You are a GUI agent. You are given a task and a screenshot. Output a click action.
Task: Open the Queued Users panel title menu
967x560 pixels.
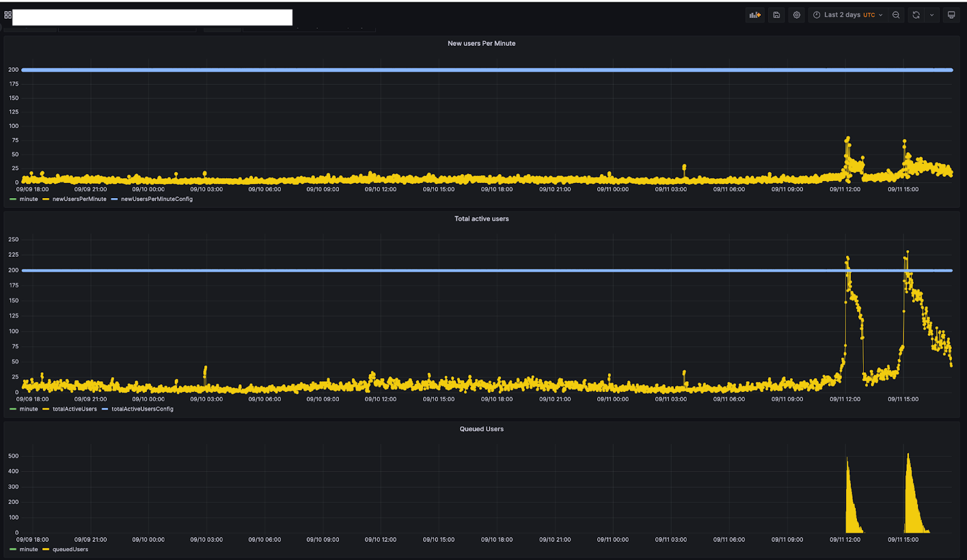[x=482, y=429]
